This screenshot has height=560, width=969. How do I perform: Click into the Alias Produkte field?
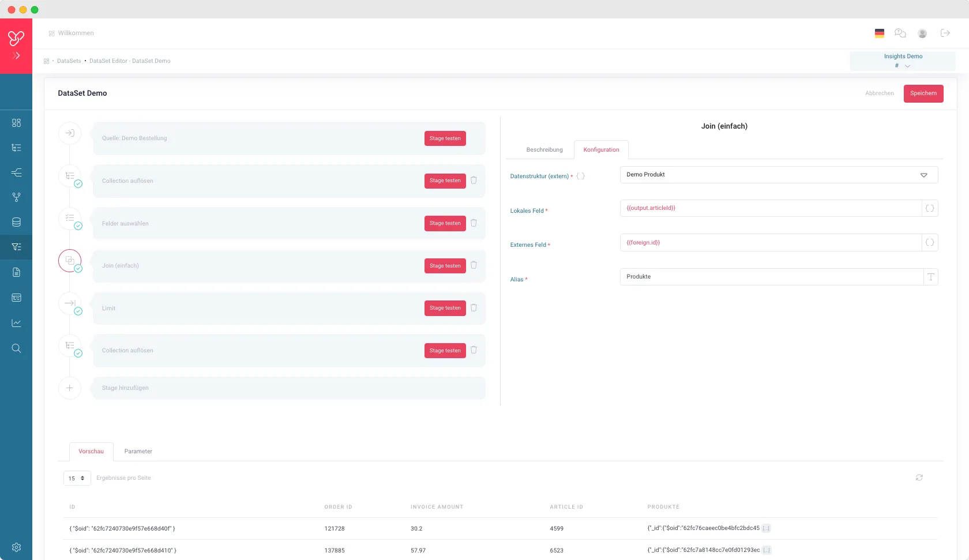click(772, 277)
